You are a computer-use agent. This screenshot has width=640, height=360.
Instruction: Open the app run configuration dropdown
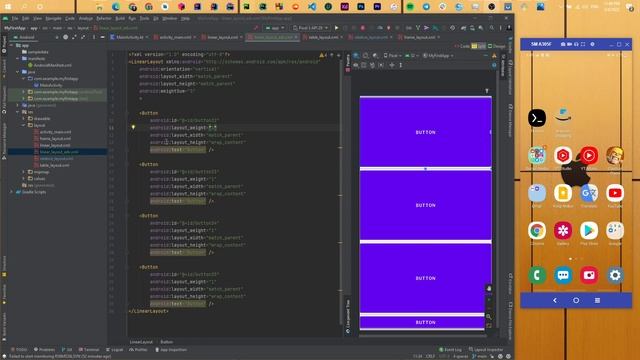[275, 28]
